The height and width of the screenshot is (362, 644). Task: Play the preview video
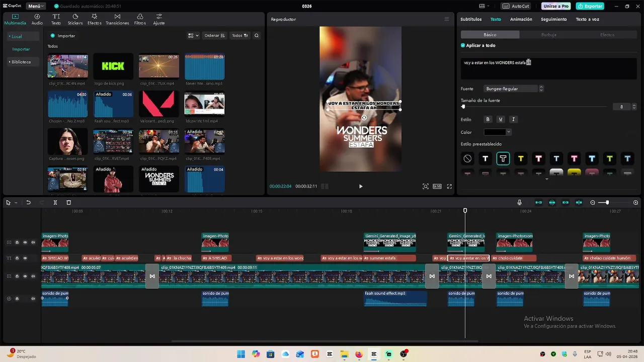tap(361, 186)
